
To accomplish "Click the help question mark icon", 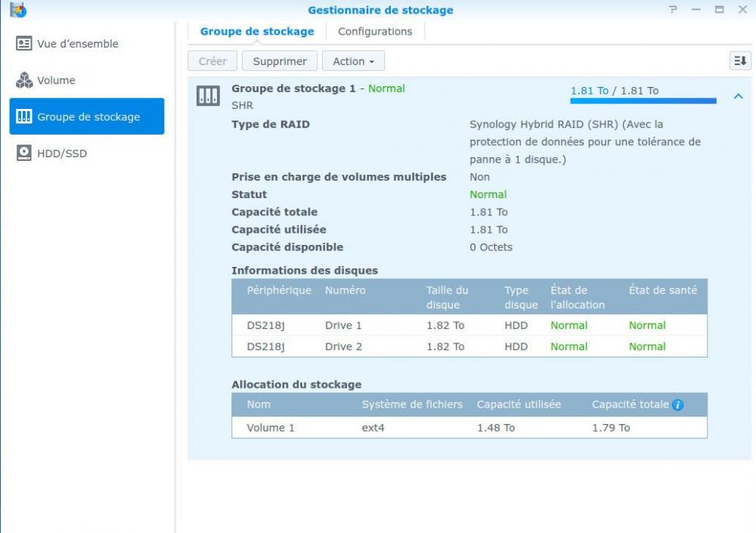I will [x=673, y=10].
